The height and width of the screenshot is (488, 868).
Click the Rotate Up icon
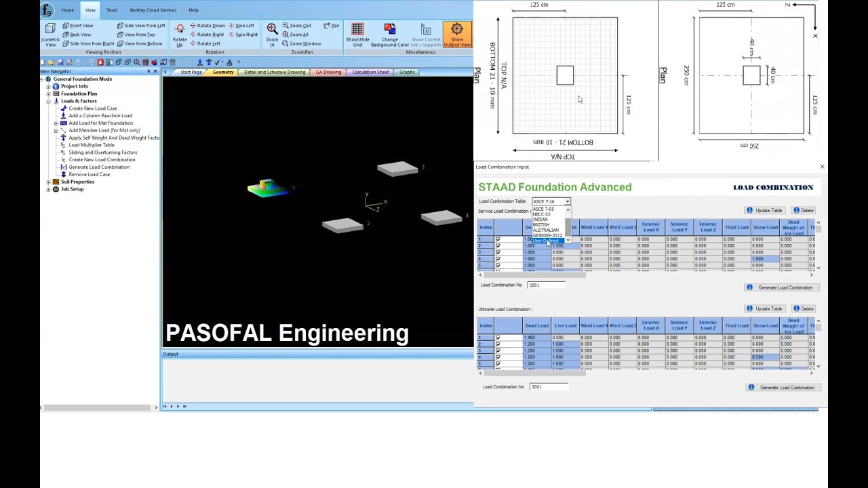tap(180, 29)
